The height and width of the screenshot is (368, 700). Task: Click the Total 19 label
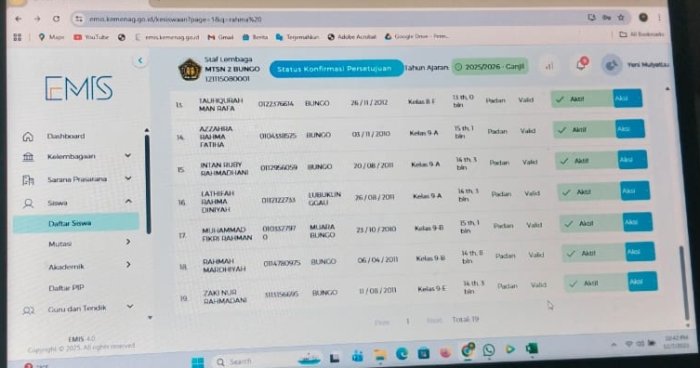pyautogui.click(x=465, y=320)
